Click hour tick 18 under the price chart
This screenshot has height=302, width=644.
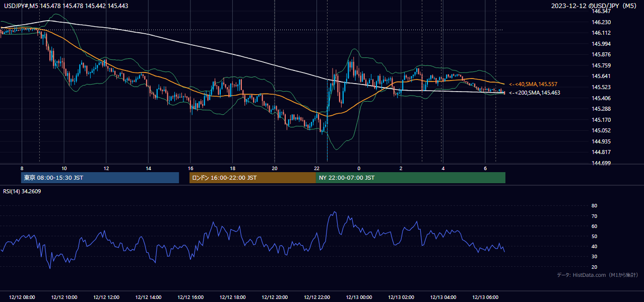[232, 168]
